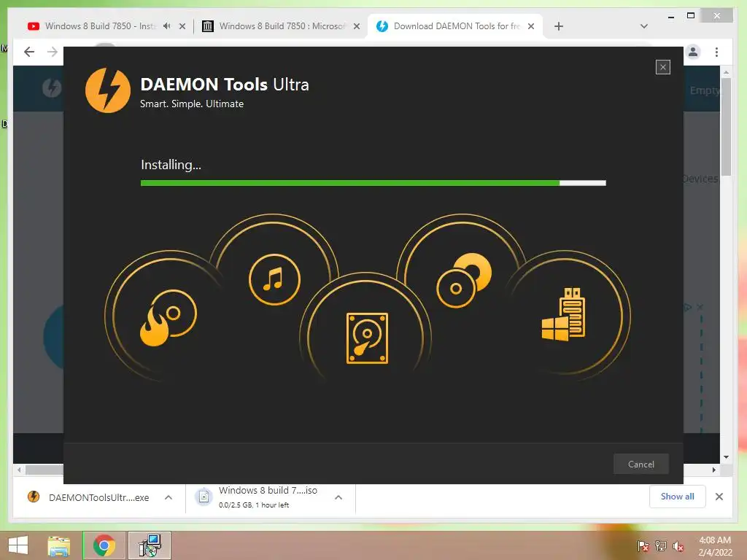Click the scroll-up arrow of the page scrollbar

pyautogui.click(x=726, y=72)
